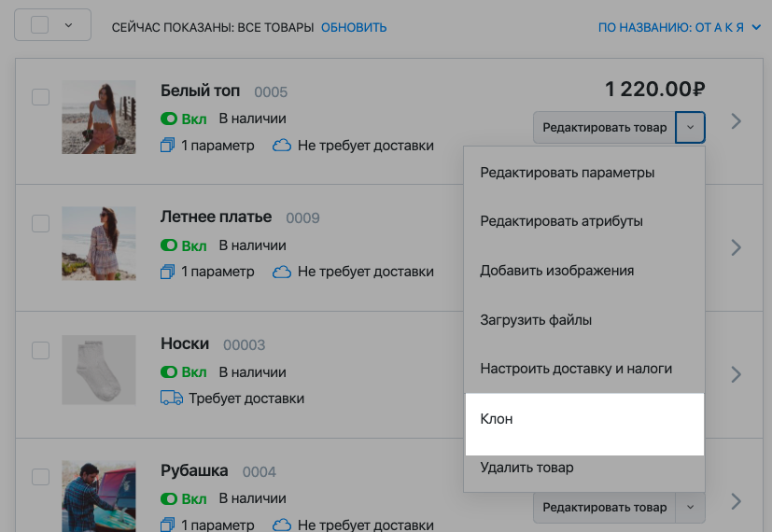Click the cloud icon in Белый топ row

(x=282, y=146)
